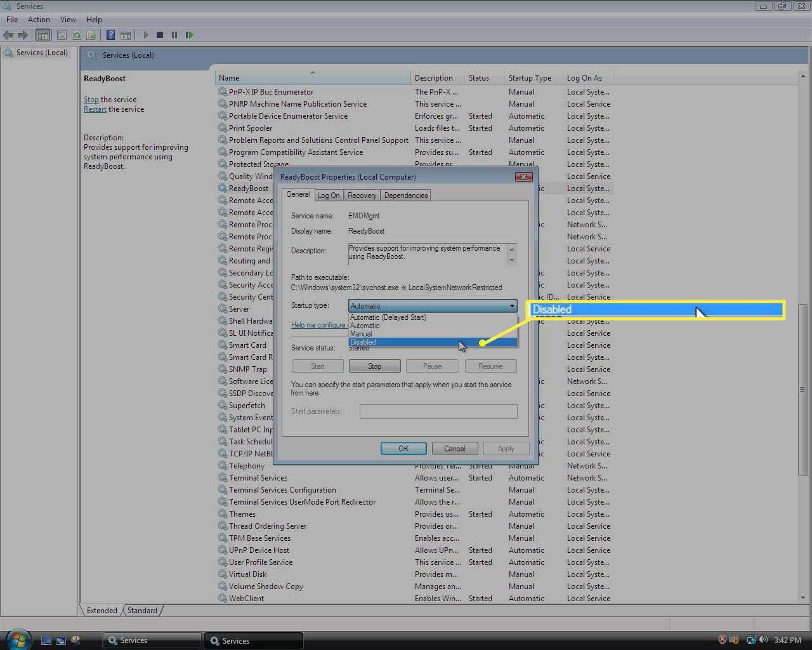Open the File menu
Viewport: 812px width, 650px height.
coord(12,20)
